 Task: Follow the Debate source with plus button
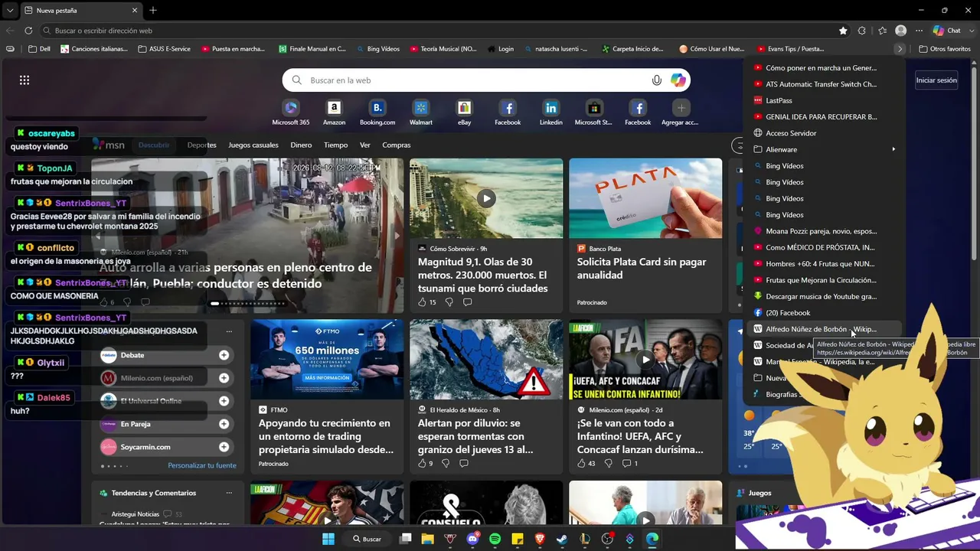click(224, 355)
